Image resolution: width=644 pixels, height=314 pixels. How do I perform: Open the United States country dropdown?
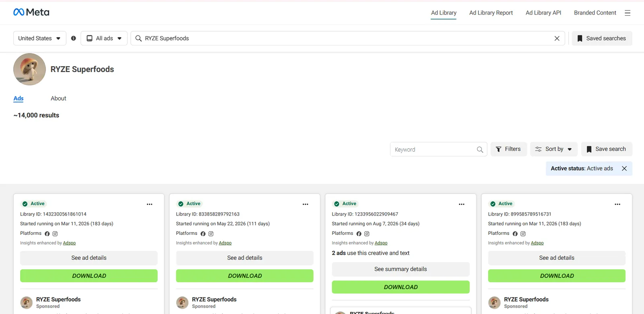point(39,38)
